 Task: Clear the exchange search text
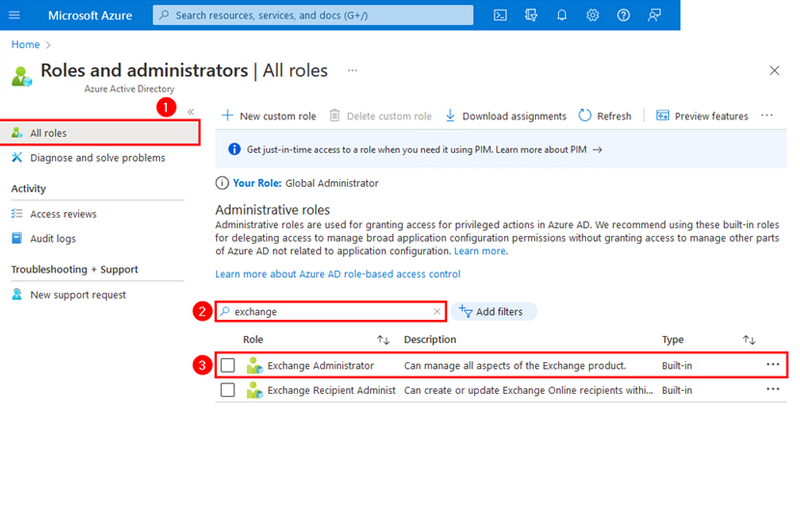point(437,311)
